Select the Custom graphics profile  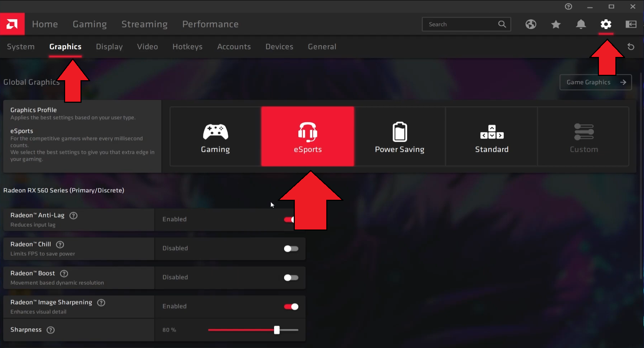(584, 136)
